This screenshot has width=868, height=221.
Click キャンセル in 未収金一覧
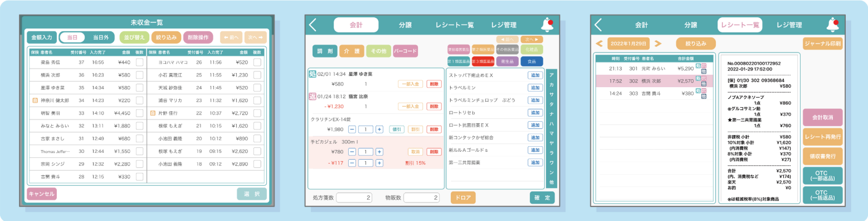pyautogui.click(x=42, y=194)
